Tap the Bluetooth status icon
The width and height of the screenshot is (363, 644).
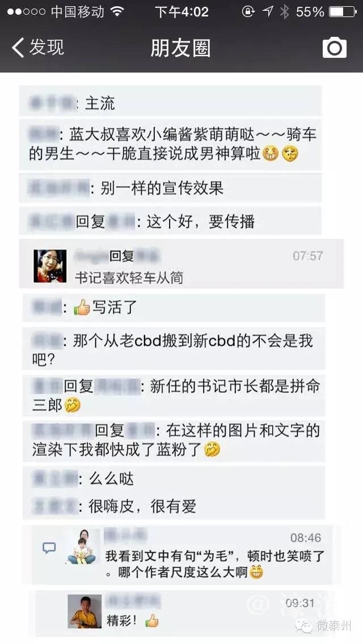point(285,11)
